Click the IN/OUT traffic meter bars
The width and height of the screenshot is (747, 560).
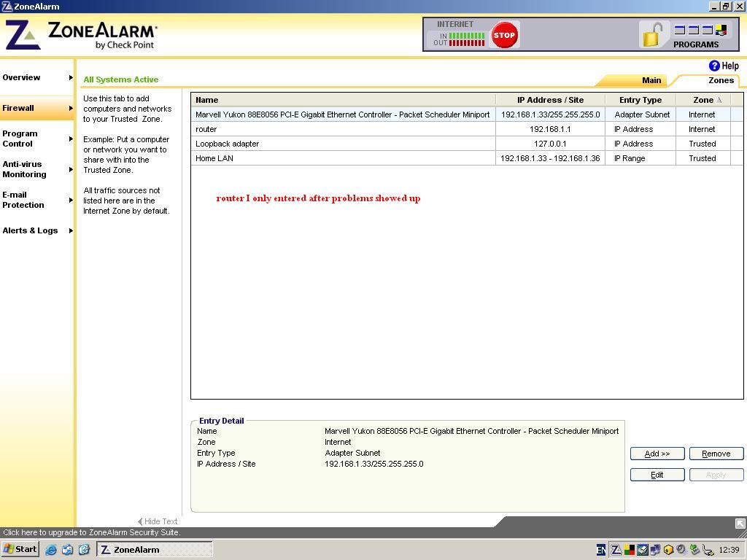click(466, 39)
